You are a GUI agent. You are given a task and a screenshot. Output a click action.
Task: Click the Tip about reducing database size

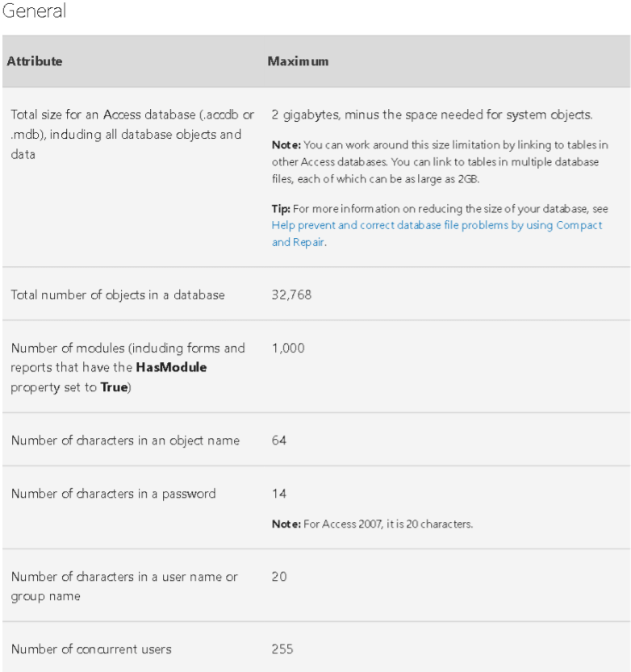(x=440, y=225)
